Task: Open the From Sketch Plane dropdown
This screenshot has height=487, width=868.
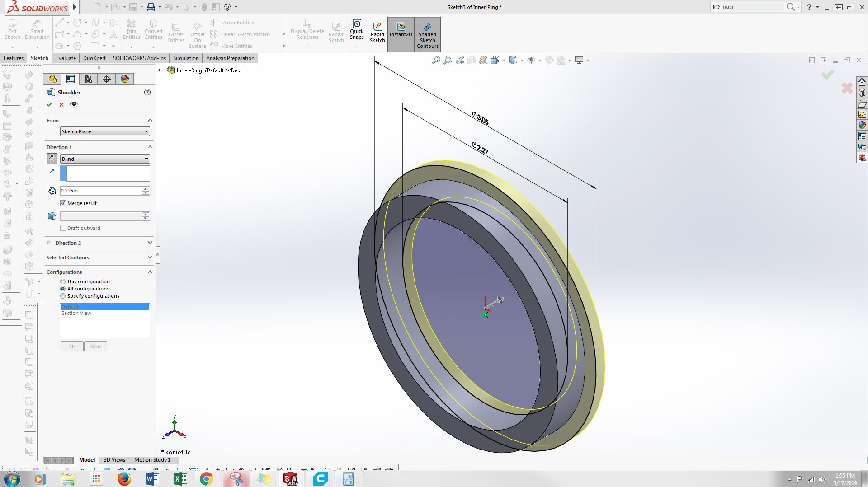Action: click(x=105, y=131)
